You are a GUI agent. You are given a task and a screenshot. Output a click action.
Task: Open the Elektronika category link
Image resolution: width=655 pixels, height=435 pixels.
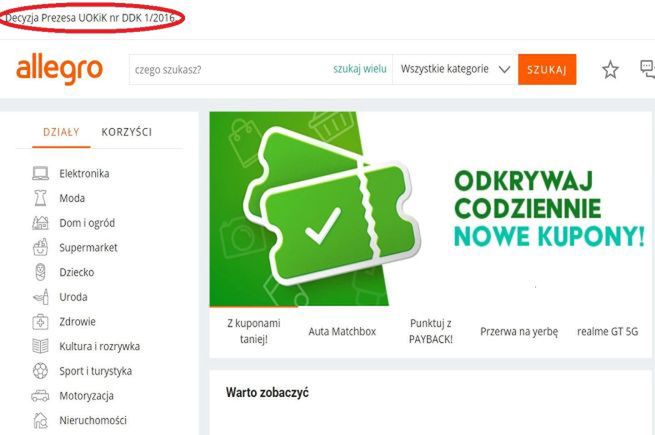pos(84,173)
